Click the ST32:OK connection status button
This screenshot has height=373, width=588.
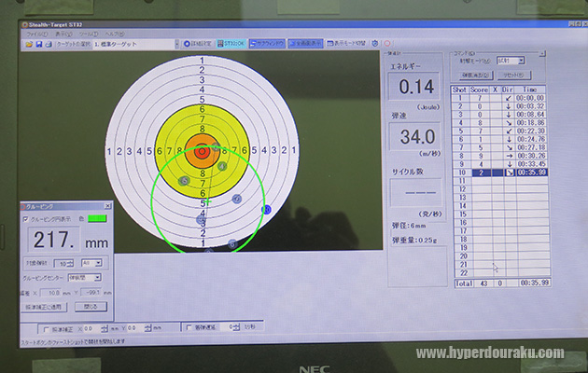point(231,44)
